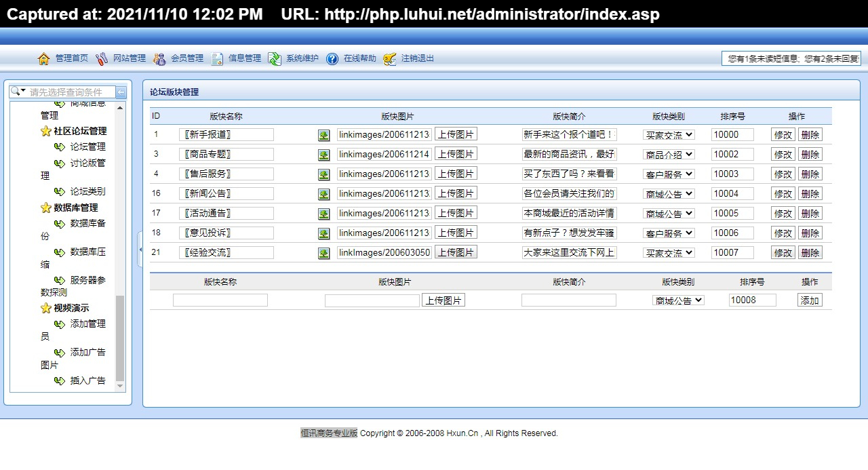
Task: Click 修改 button for row ID 1
Action: 783,135
